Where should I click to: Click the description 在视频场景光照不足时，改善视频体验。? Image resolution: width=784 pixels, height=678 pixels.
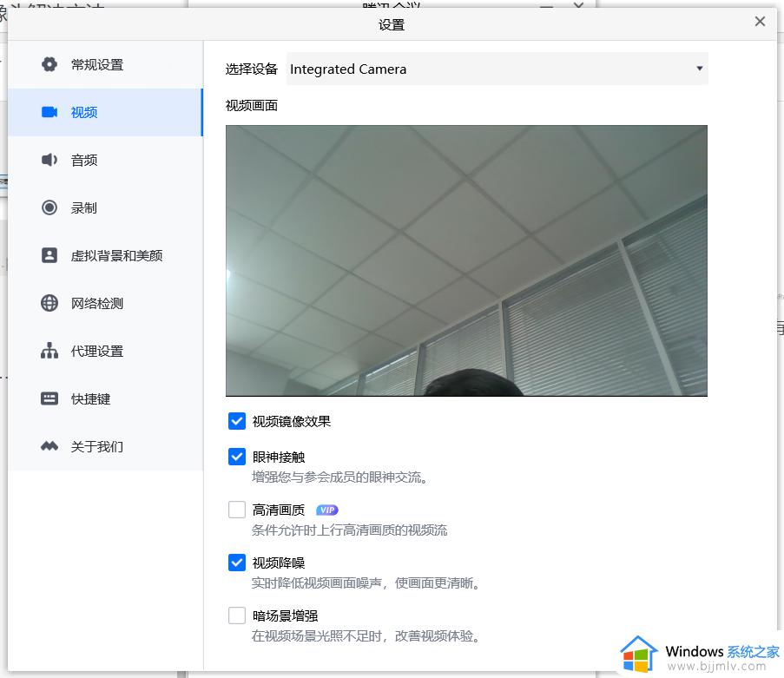366,636
